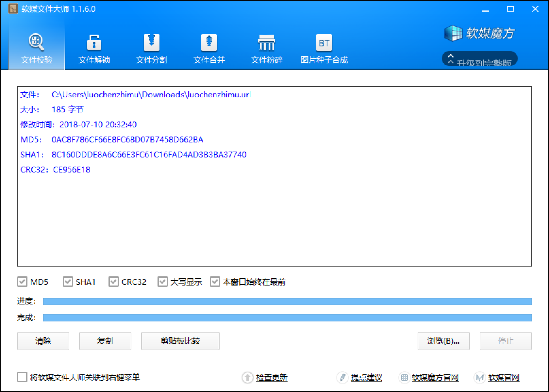The width and height of the screenshot is (549, 392).
Task: Enable 将软媒文件大师关联到右键菜单 checkbox
Action: click(x=22, y=377)
